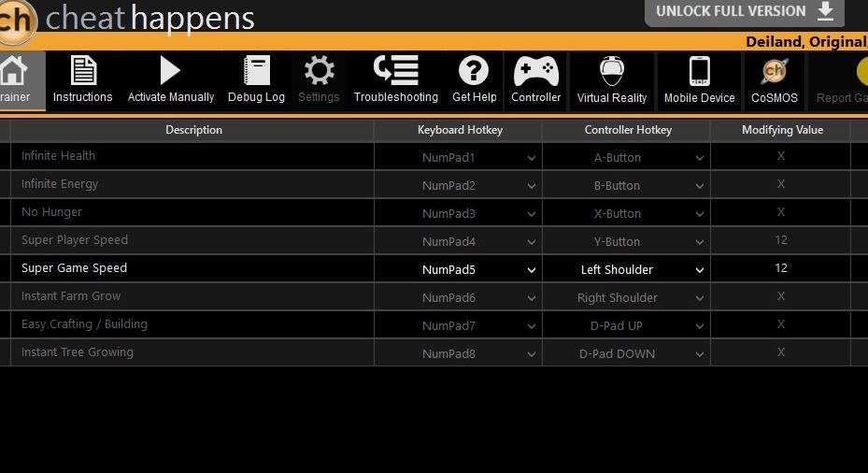
Task: Edit Super Player Speed modifying value 12
Action: pos(780,240)
